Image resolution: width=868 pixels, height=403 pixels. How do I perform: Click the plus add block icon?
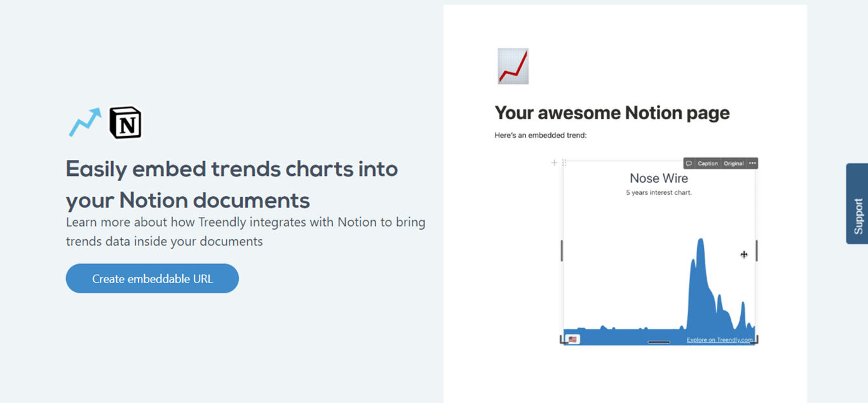point(554,163)
